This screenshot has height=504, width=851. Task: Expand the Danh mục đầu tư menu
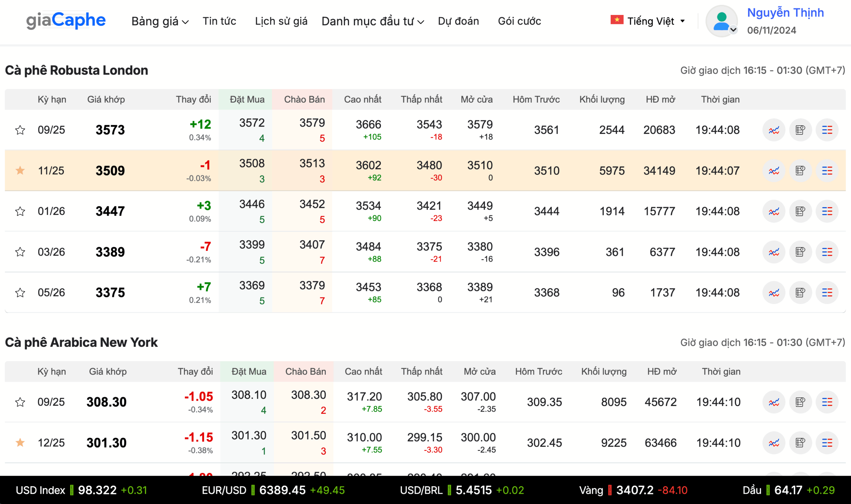[x=373, y=21]
